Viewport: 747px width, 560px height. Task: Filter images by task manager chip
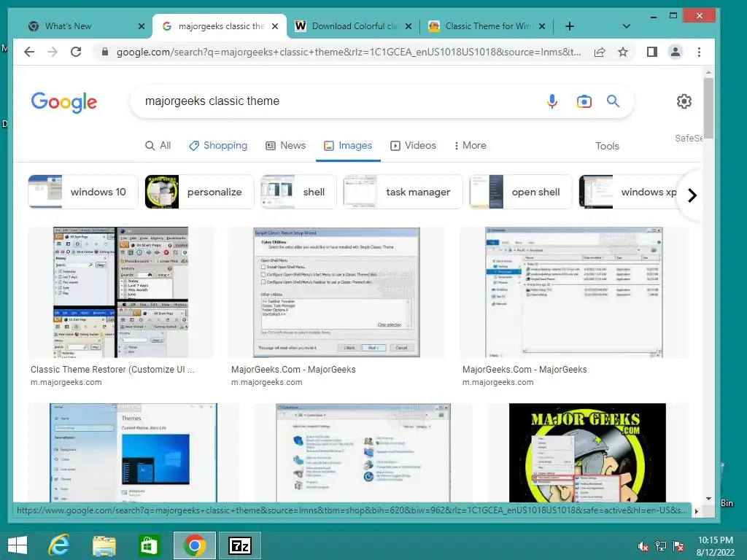(x=403, y=192)
